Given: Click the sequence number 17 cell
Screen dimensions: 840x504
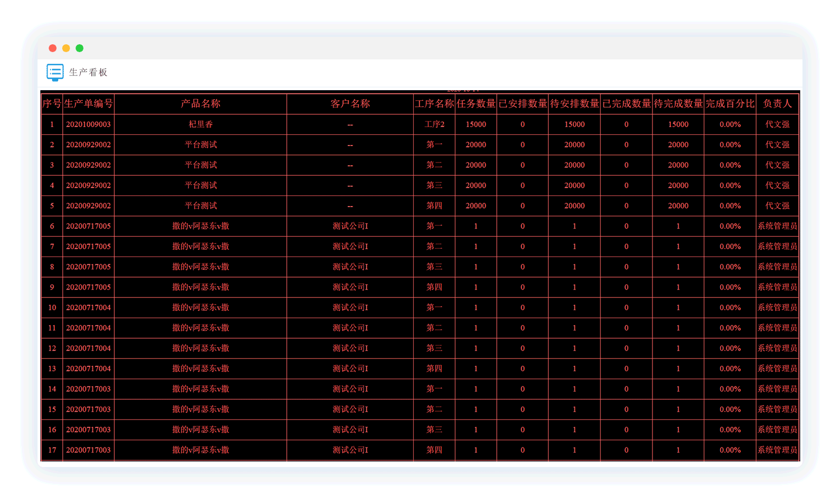Looking at the screenshot, I should pos(52,450).
